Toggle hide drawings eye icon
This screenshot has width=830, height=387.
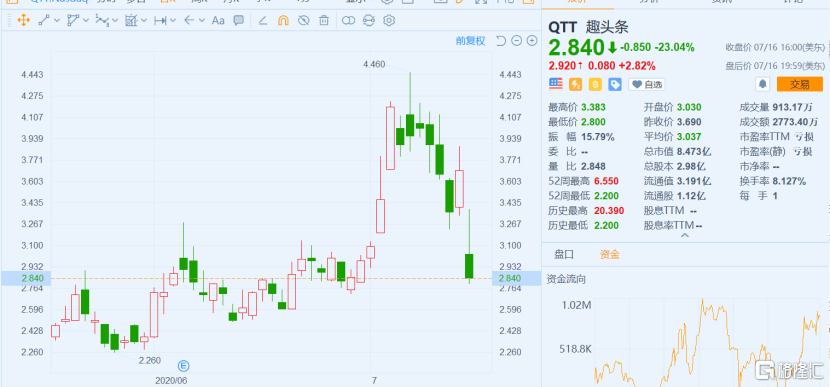[303, 21]
